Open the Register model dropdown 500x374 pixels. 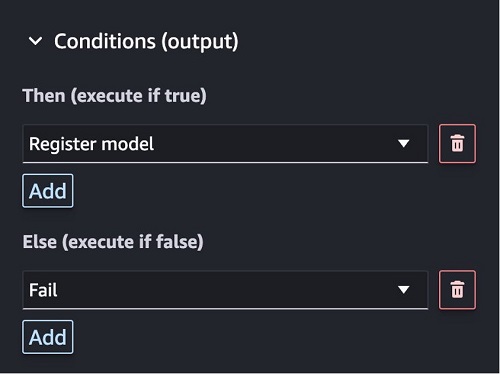coord(225,144)
